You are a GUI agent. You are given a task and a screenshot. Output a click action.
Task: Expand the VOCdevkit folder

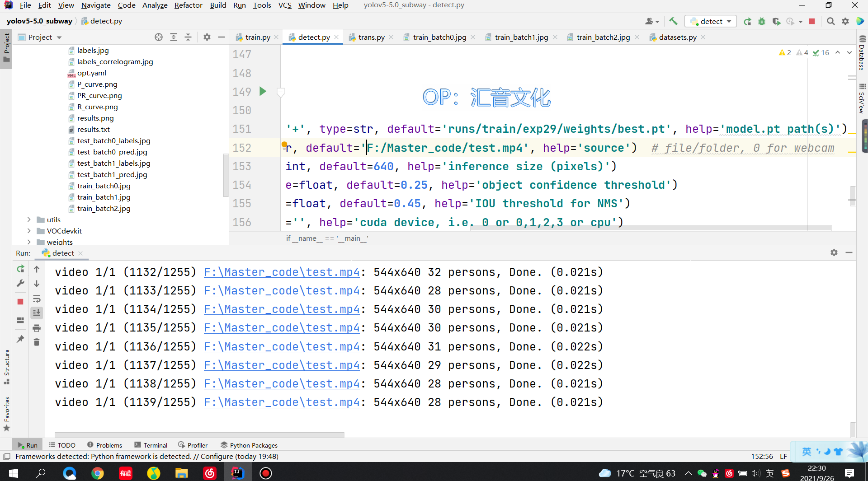(x=29, y=231)
